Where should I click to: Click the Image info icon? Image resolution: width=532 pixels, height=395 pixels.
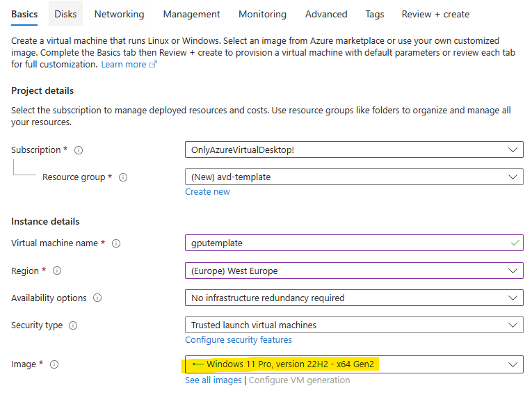pos(54,364)
